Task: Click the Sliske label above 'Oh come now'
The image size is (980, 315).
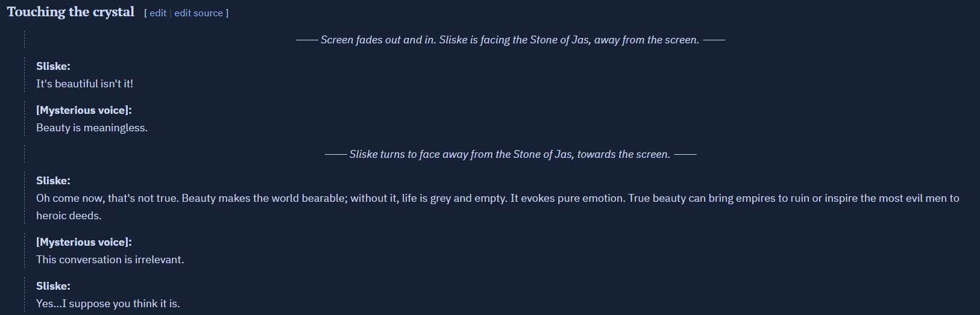Action: coord(53,181)
